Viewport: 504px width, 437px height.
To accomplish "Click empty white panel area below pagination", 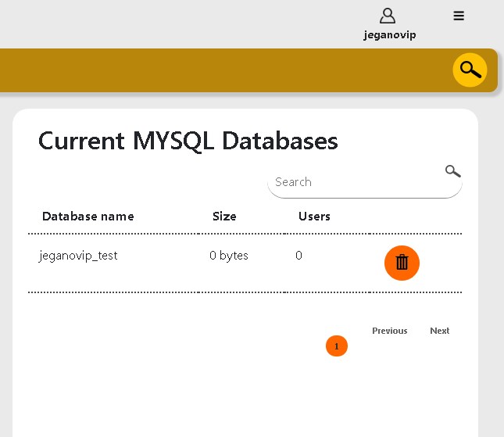I will pos(234,399).
